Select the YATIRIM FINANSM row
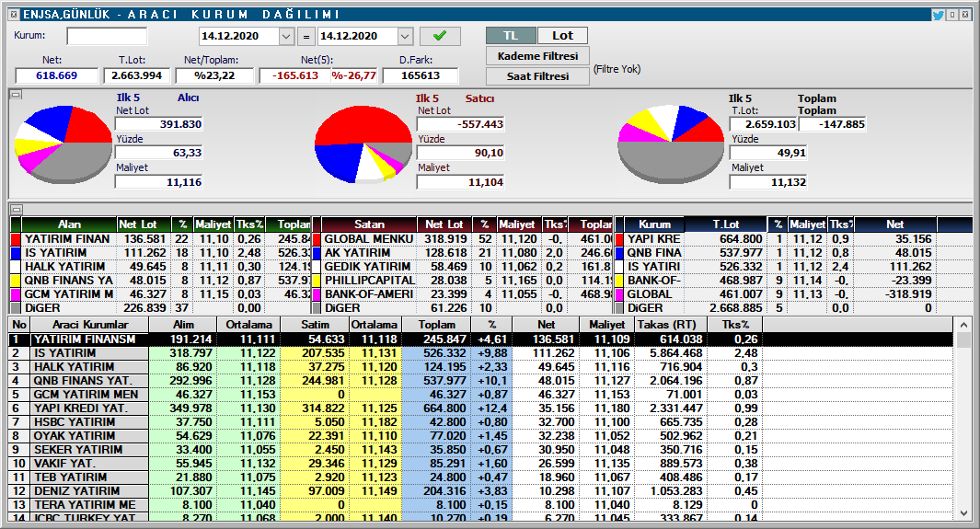This screenshot has width=980, height=529. tap(481, 339)
